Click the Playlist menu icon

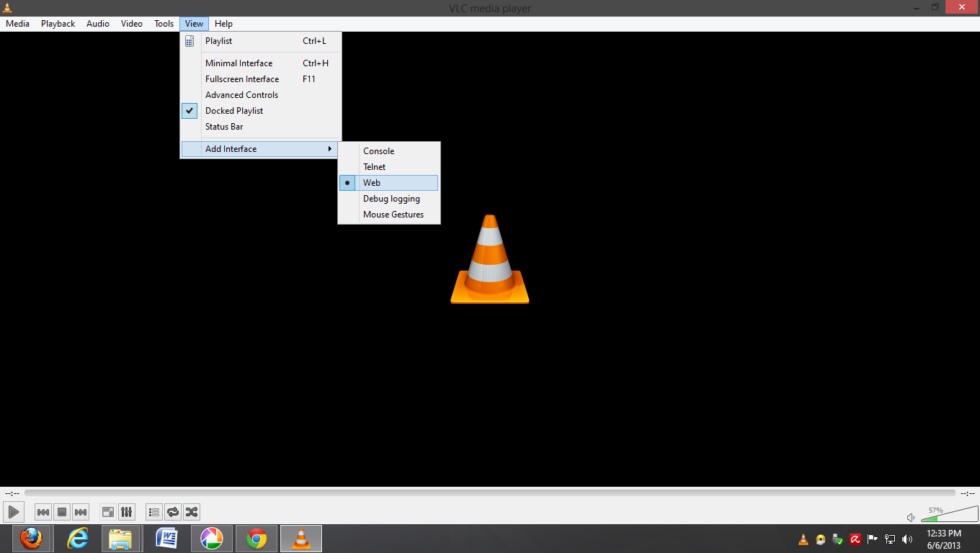190,41
